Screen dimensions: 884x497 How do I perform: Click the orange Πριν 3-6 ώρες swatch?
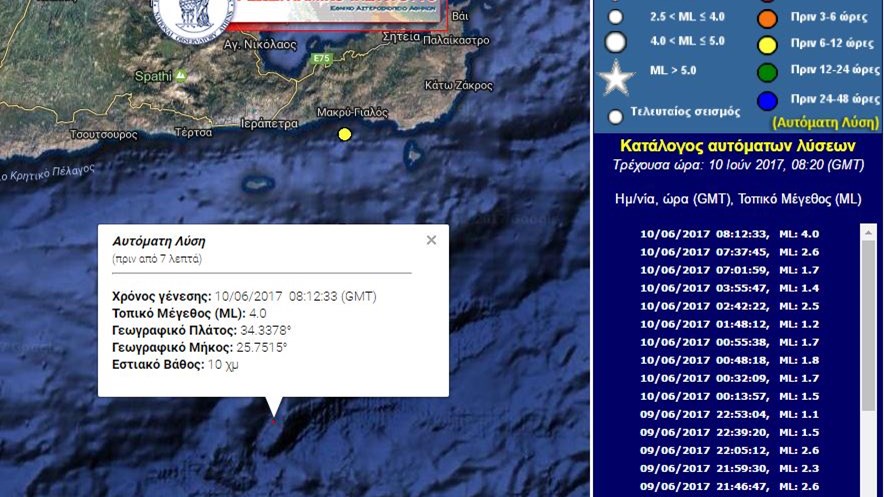[x=767, y=18]
